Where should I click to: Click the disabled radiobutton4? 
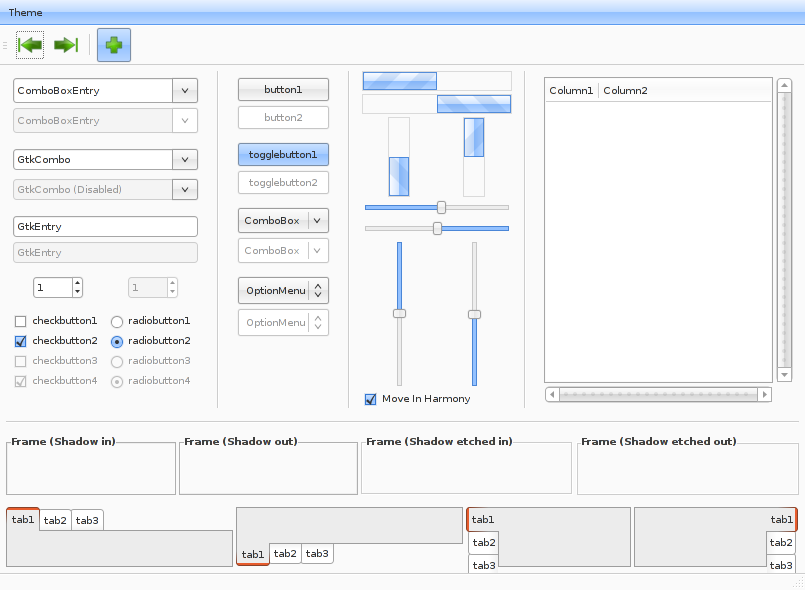tap(117, 382)
